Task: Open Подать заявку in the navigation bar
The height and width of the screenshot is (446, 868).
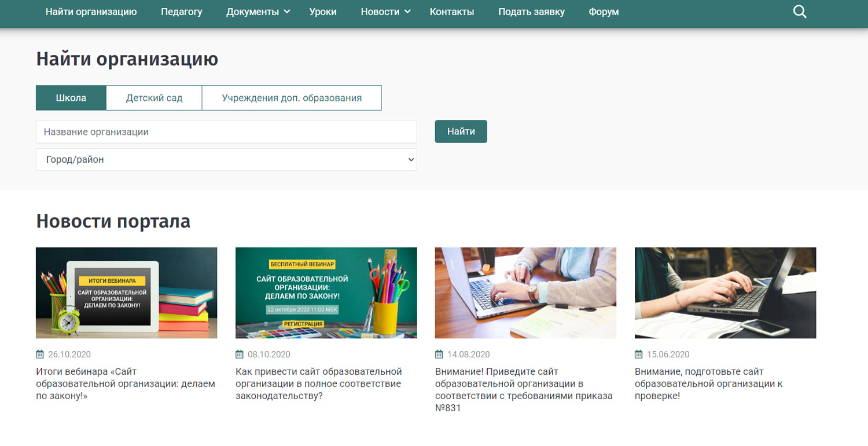Action: pyautogui.click(x=531, y=12)
